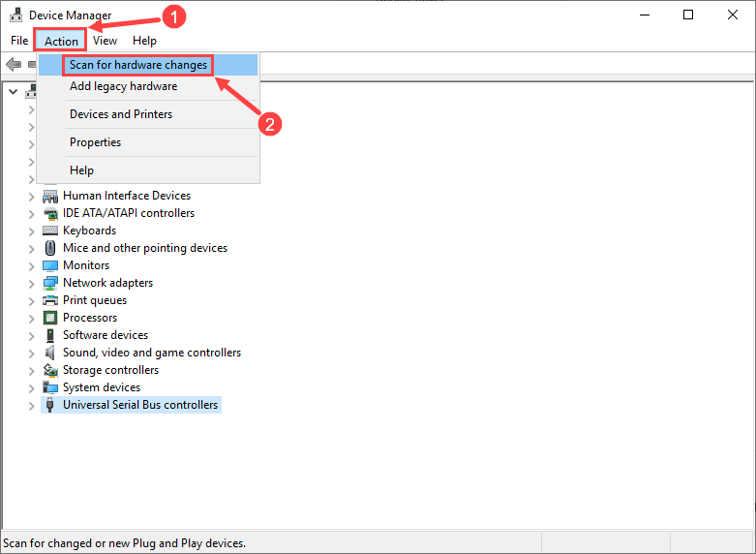Collapse the root computer node

(x=13, y=91)
